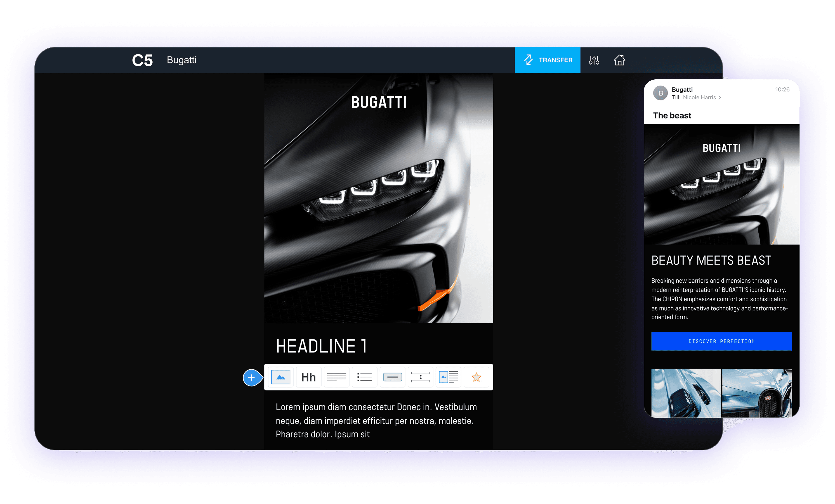Click BEAUTY MEETS BEAST headline in preview

(x=711, y=260)
